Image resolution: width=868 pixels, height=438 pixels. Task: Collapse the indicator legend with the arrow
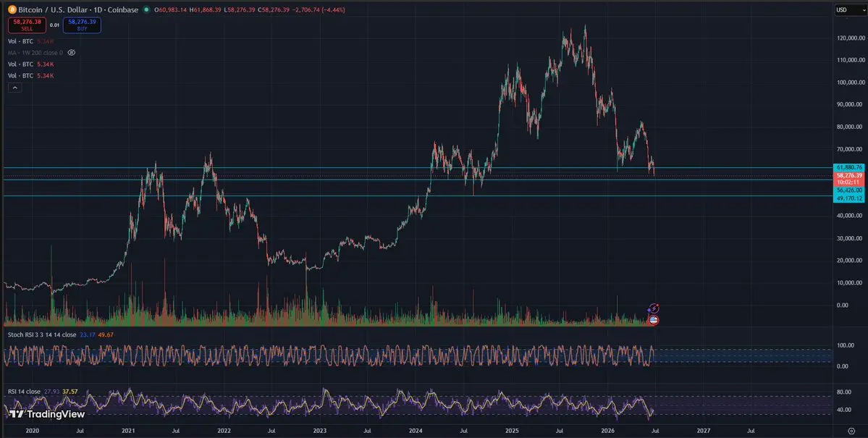14,88
